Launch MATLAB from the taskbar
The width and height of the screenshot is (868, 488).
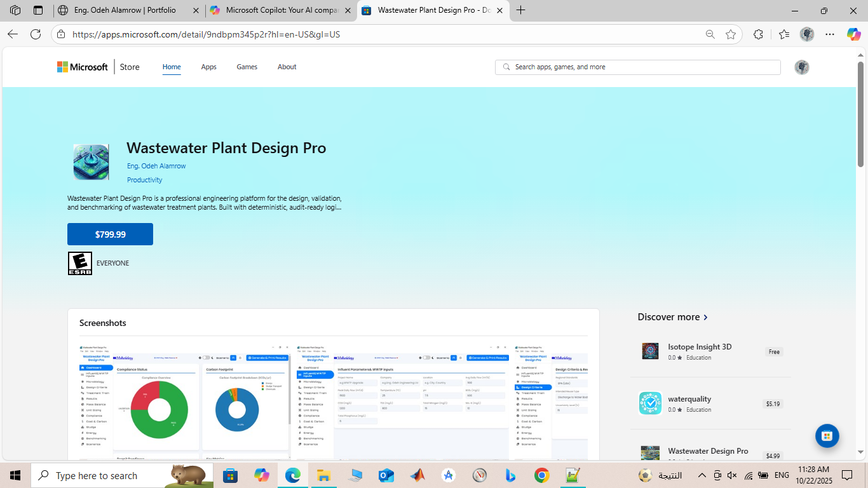[572, 475]
